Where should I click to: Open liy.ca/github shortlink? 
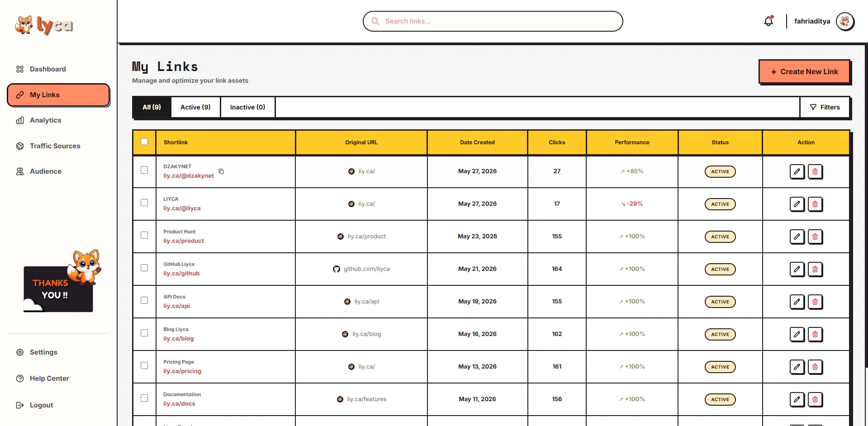pyautogui.click(x=181, y=274)
